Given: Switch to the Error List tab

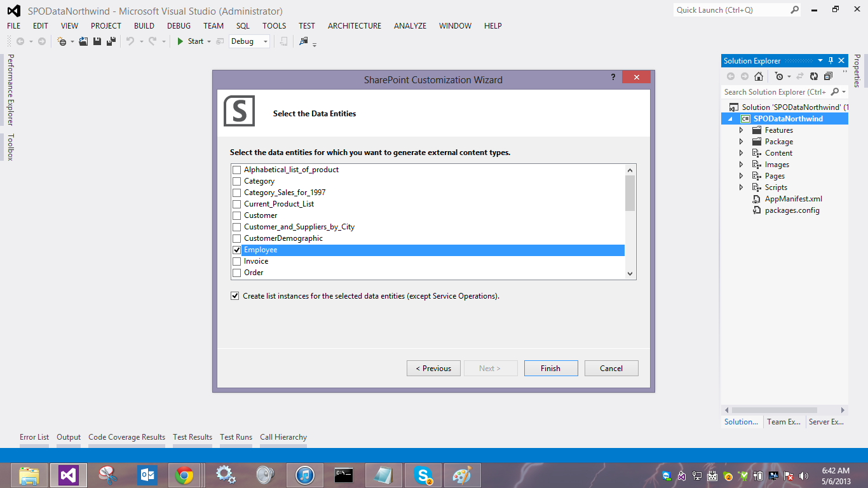Looking at the screenshot, I should point(34,437).
